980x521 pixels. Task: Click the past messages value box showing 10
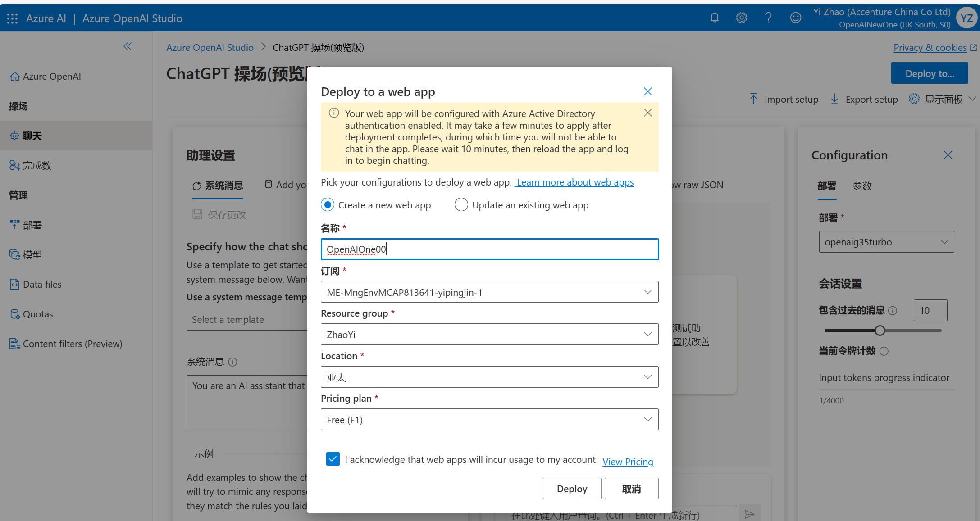(x=930, y=310)
